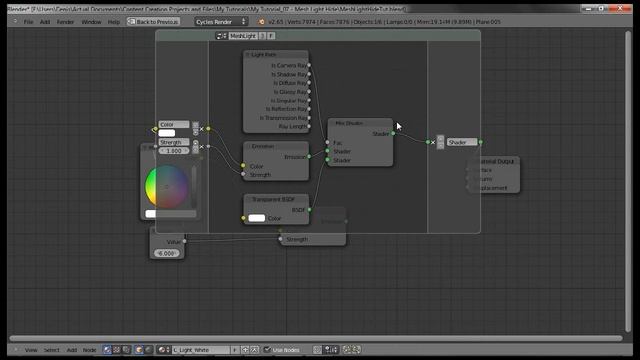Open the Window menu
Screen dimensions: 640x360
(91, 22)
